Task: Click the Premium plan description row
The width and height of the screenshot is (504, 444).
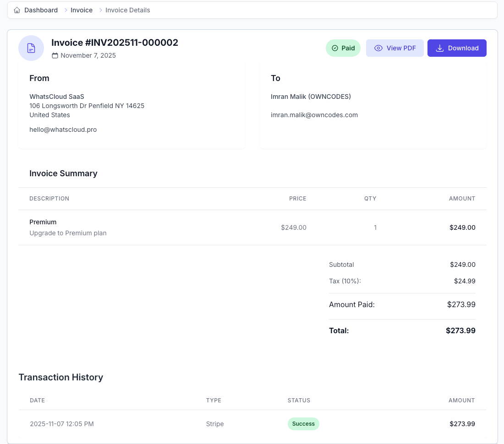Action: (x=68, y=233)
